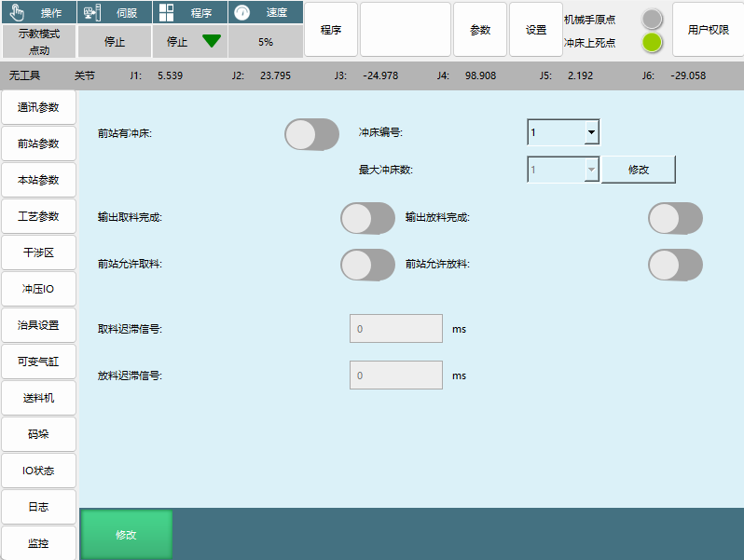Turn on the 前站允许放料 switch
The width and height of the screenshot is (744, 560).
[x=674, y=265]
